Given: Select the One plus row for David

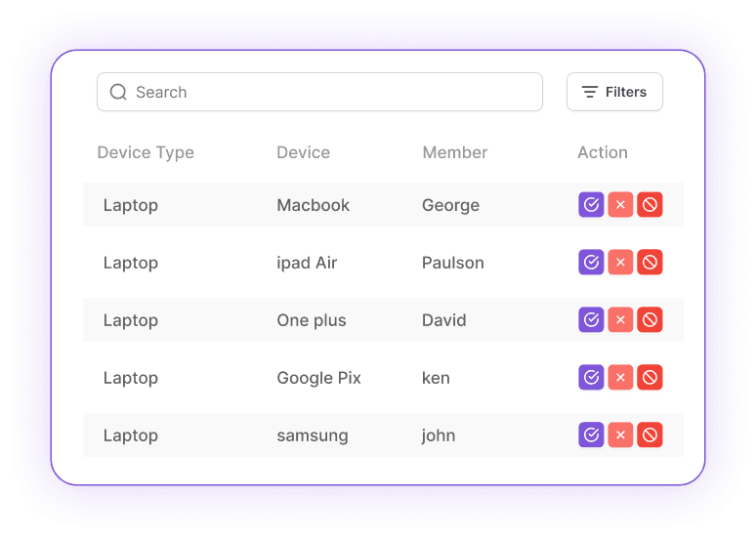Looking at the screenshot, I should pyautogui.click(x=312, y=320).
